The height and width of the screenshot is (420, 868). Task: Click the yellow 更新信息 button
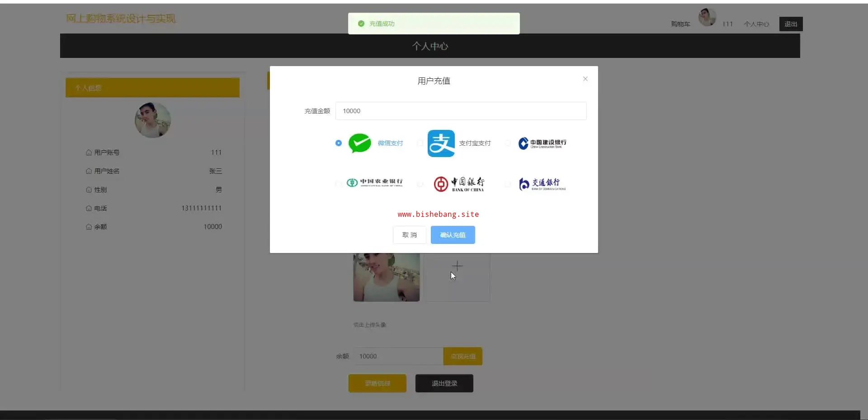click(x=377, y=383)
